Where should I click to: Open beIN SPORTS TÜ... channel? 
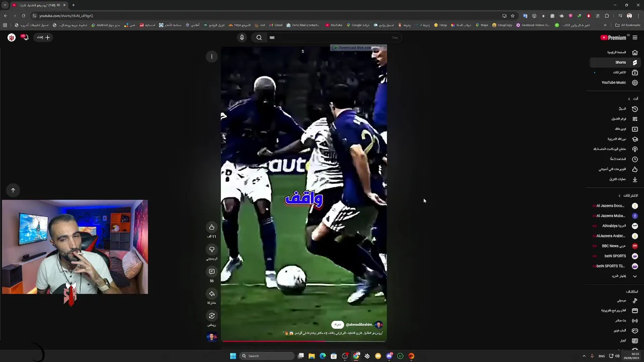tap(616, 266)
